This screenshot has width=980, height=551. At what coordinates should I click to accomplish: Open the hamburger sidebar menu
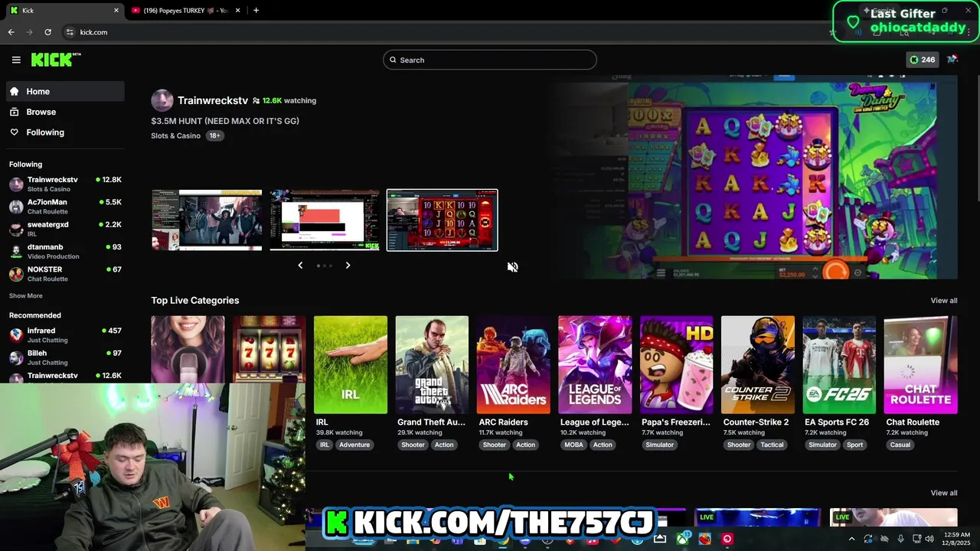[x=16, y=60]
